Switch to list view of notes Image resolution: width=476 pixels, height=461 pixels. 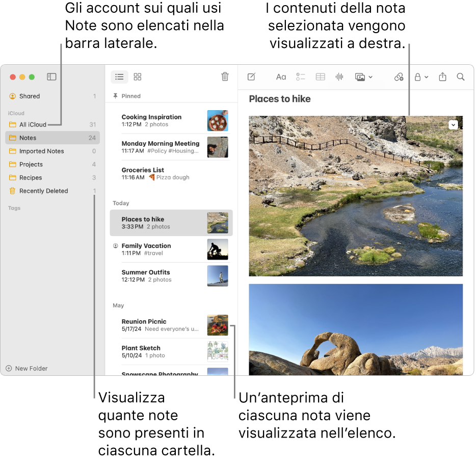coord(119,77)
